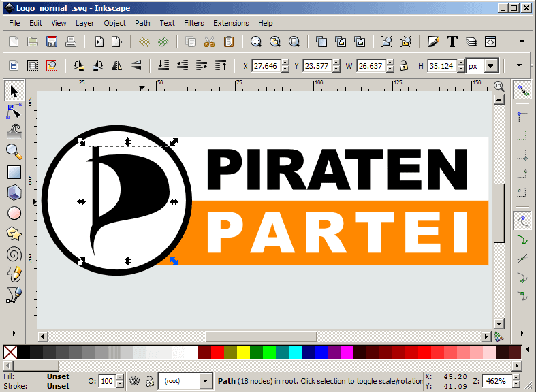The image size is (536, 392).
Task: Click the Unset fill indicator
Action: [x=58, y=376]
